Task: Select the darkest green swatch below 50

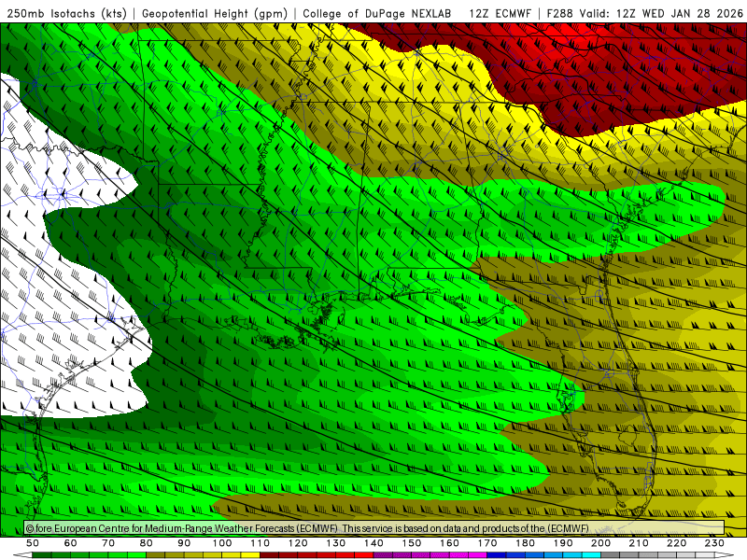Action: click(x=41, y=555)
